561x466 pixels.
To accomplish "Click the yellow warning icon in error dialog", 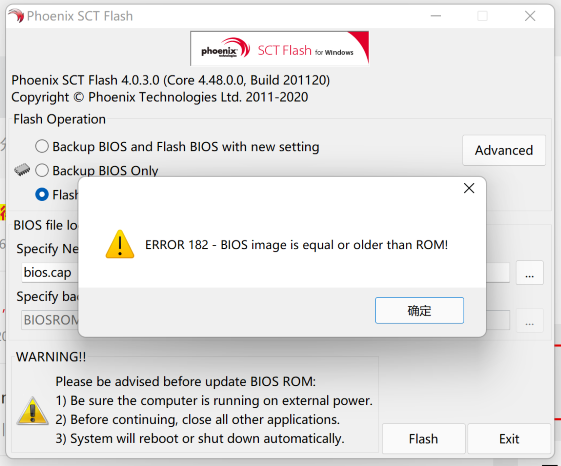I will pos(120,244).
